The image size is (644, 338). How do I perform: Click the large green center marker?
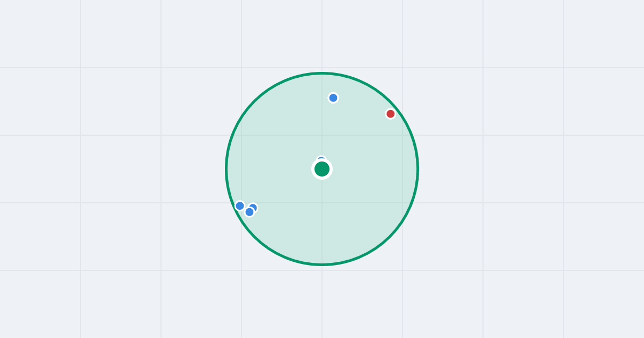(322, 169)
